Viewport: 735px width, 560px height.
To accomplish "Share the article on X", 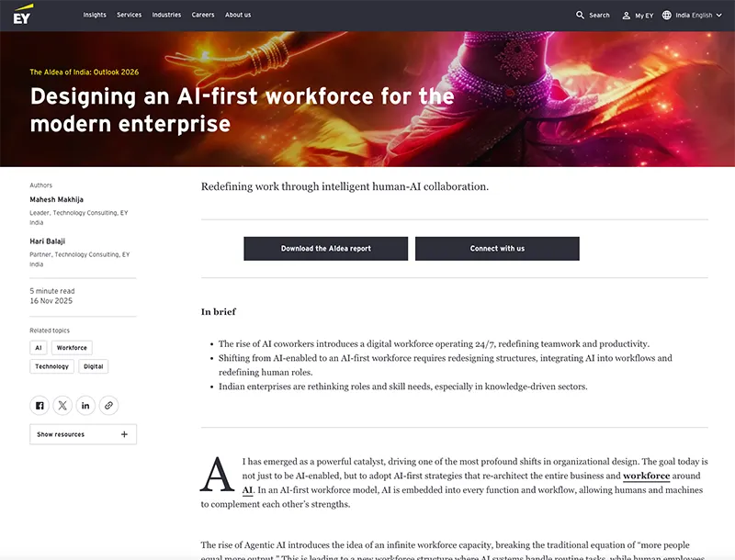I will tap(62, 406).
